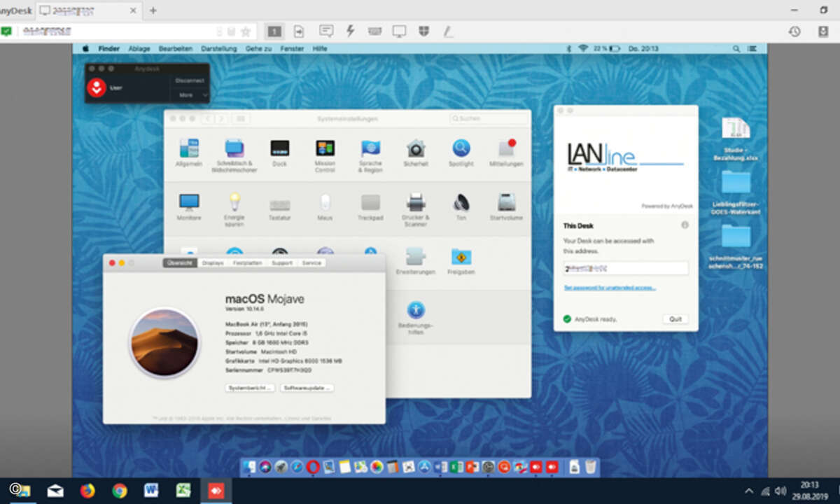This screenshot has height=504, width=840.
Task: Click Disconnect in the AnyDesk session panel
Action: pyautogui.click(x=190, y=80)
